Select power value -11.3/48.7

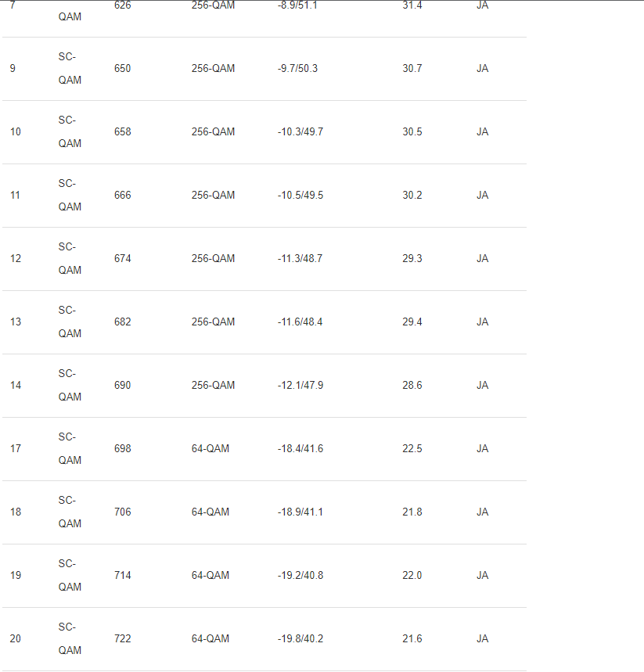pyautogui.click(x=300, y=259)
